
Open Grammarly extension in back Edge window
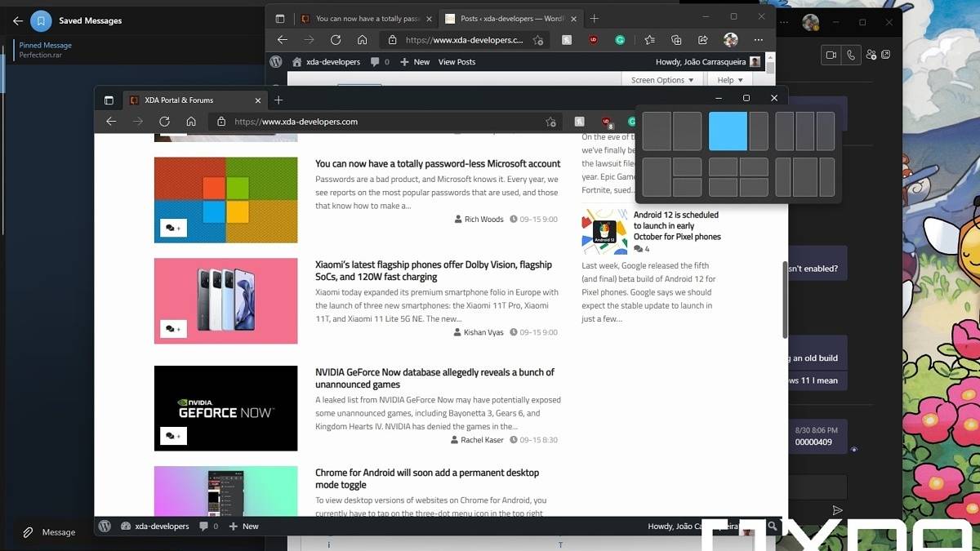[621, 39]
